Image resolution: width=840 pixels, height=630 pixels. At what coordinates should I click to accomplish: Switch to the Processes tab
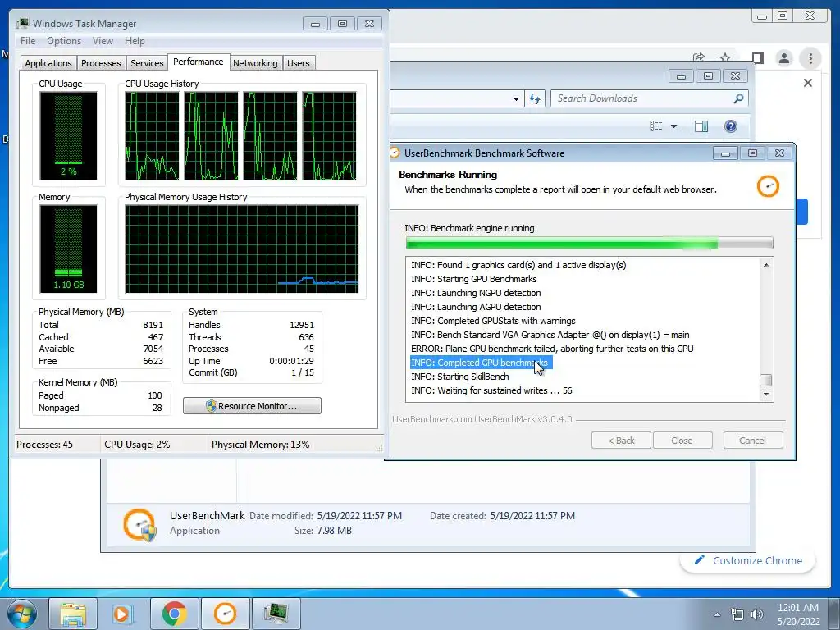tap(101, 63)
